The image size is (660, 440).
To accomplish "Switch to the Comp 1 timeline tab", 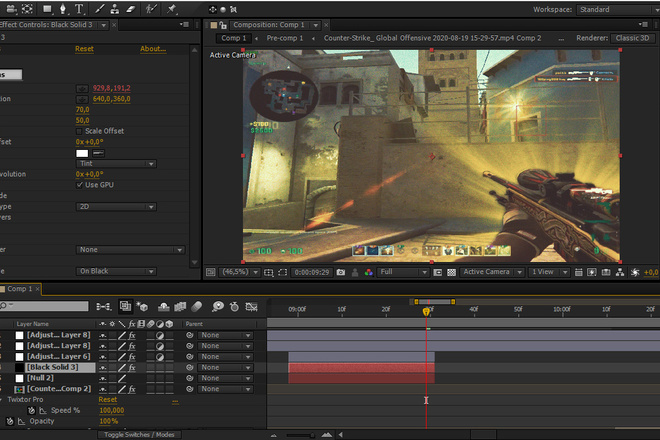I will tap(20, 289).
